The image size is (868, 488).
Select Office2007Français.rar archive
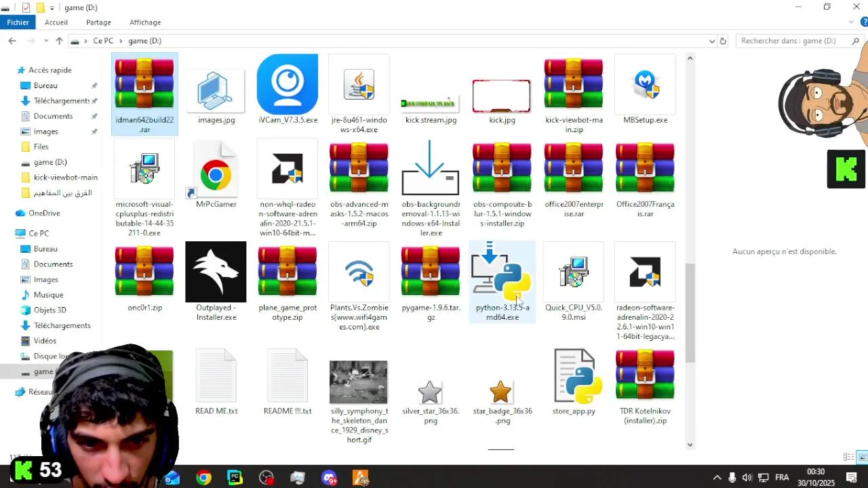[645, 179]
